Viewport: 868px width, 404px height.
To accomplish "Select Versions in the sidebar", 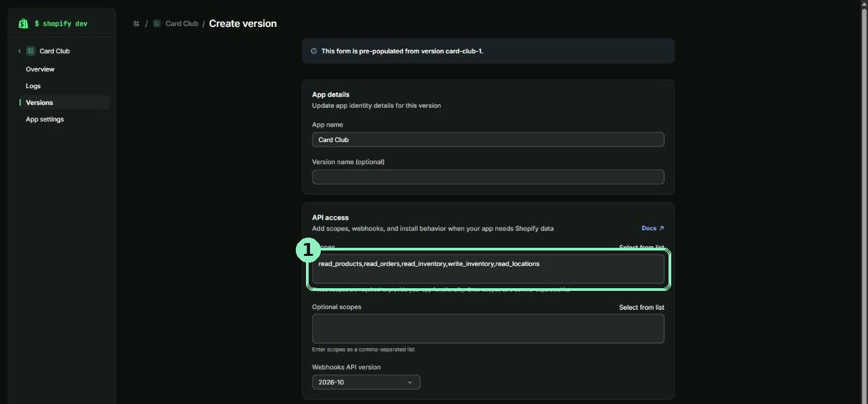I will tap(64, 102).
